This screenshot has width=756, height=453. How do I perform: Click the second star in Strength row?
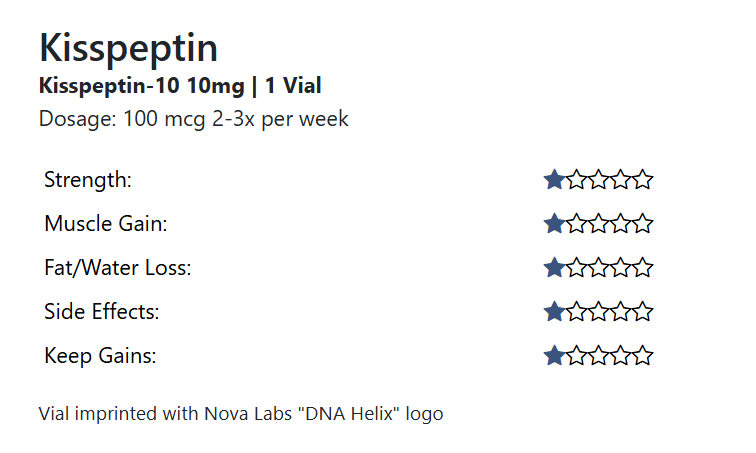point(576,180)
